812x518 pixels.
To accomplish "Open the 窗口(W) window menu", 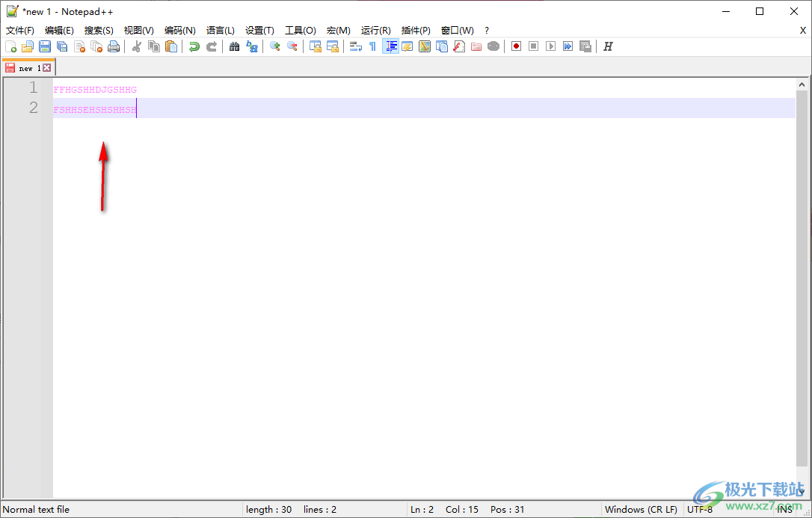I will (457, 30).
